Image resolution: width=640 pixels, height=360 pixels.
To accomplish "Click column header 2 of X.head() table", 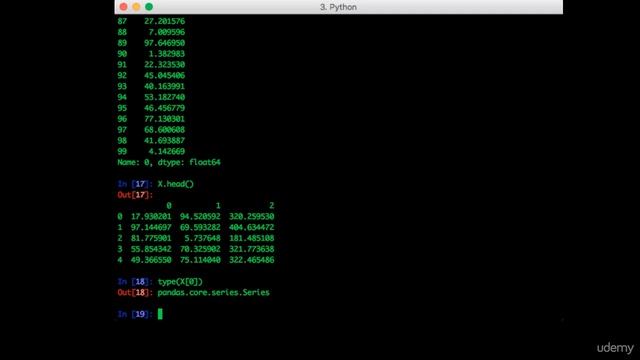I will 272,205.
